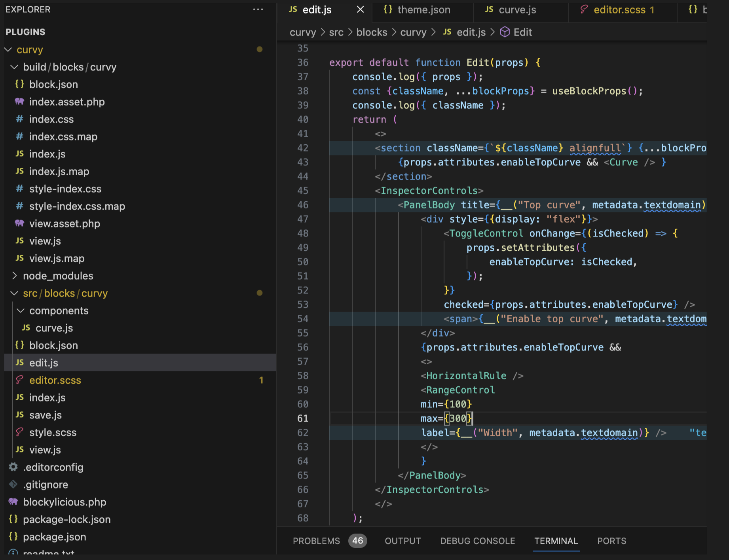729x560 pixels.
Task: Open the OUTPUT panel tab
Action: click(x=402, y=541)
